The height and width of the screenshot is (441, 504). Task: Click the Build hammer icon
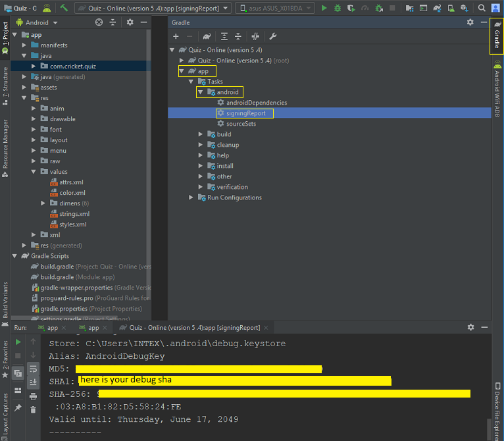pyautogui.click(x=64, y=8)
